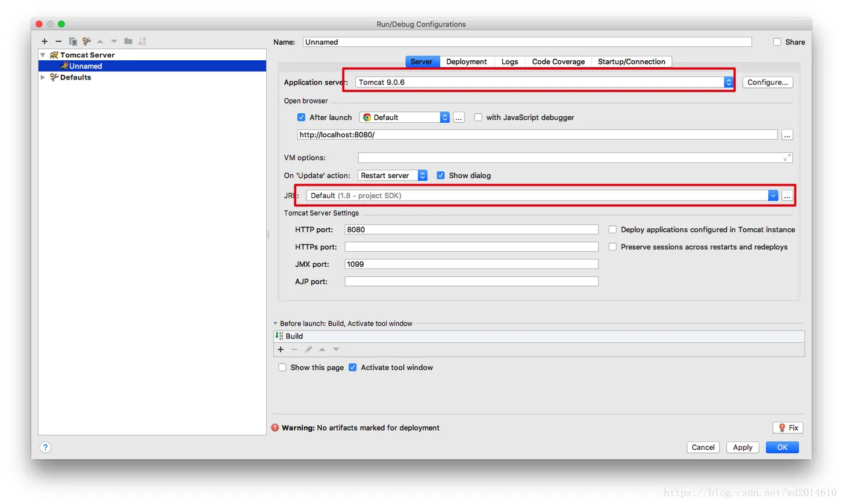Collapse the Before launch section
The image size is (843, 504).
pos(275,323)
